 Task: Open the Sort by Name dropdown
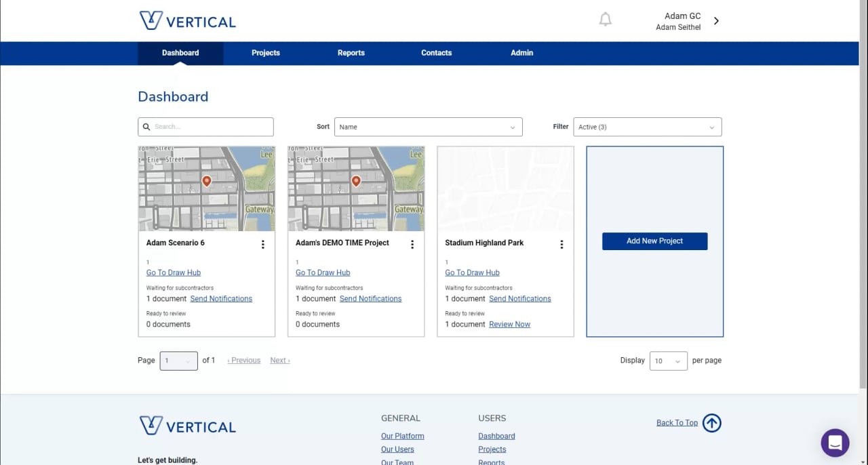pyautogui.click(x=429, y=127)
